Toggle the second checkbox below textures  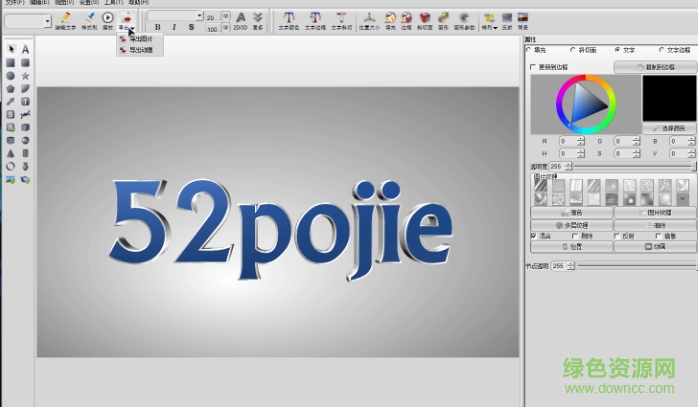575,236
